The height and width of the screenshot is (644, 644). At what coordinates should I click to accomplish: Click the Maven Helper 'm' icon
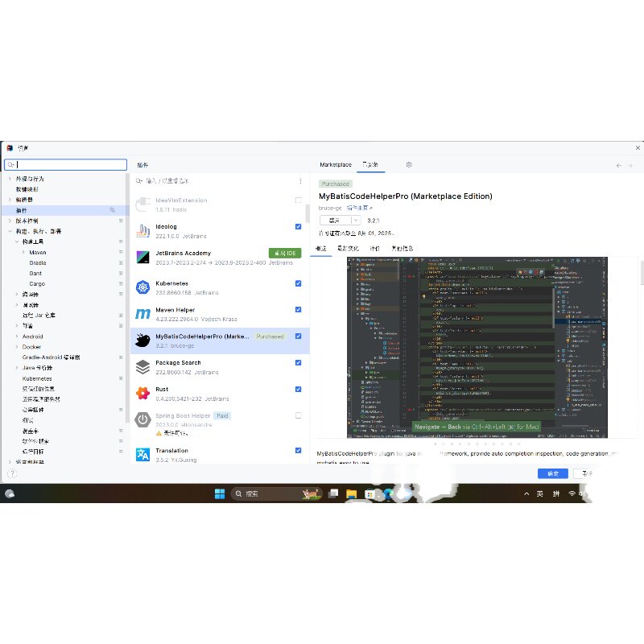pos(142,314)
